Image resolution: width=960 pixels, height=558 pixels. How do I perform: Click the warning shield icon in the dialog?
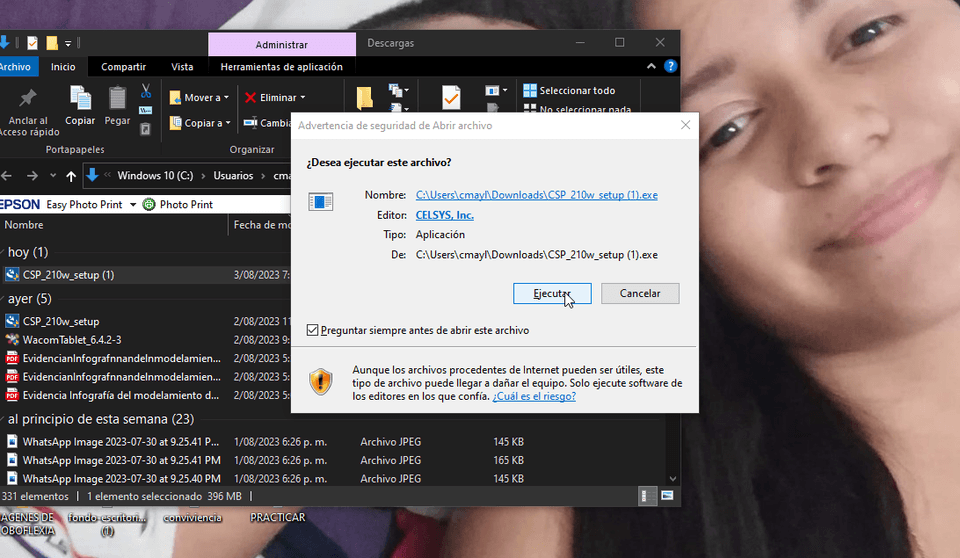(320, 382)
